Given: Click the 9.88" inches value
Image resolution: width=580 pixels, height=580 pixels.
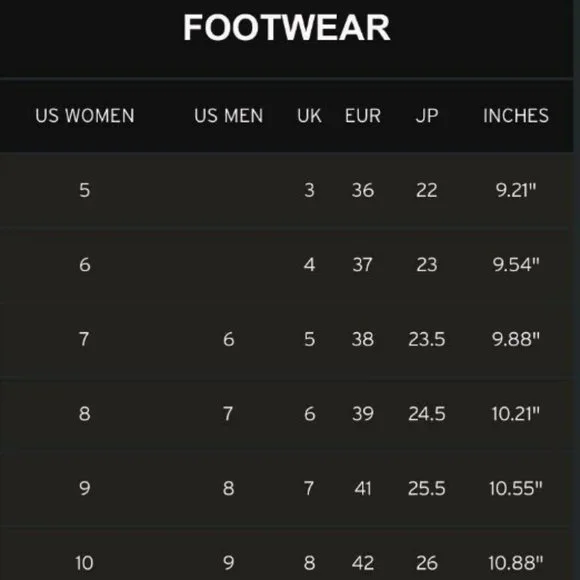Looking at the screenshot, I should pos(516,339).
